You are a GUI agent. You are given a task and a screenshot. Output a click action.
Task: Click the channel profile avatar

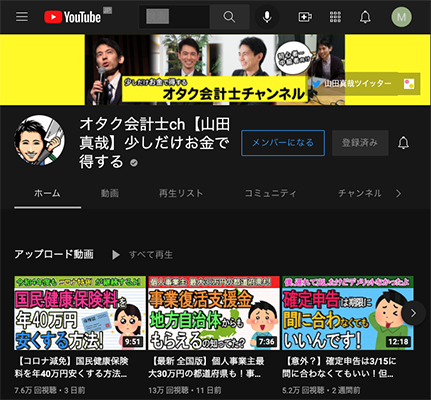click(x=39, y=141)
